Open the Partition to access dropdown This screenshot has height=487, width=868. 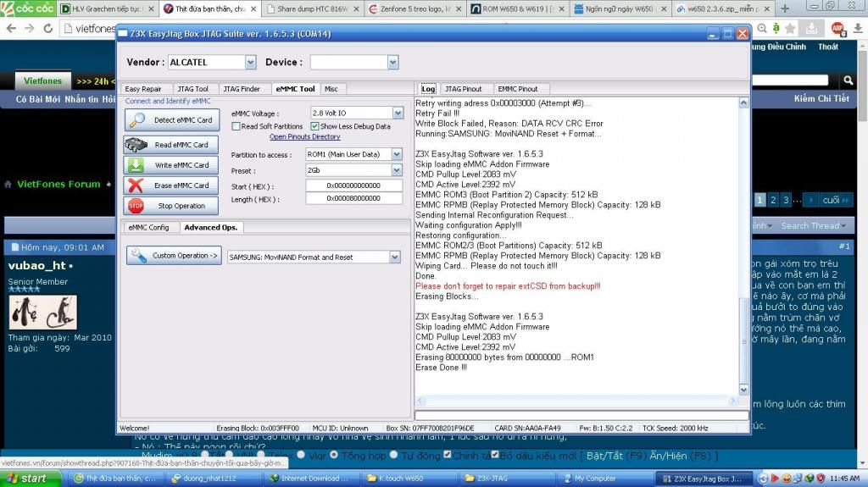[397, 154]
